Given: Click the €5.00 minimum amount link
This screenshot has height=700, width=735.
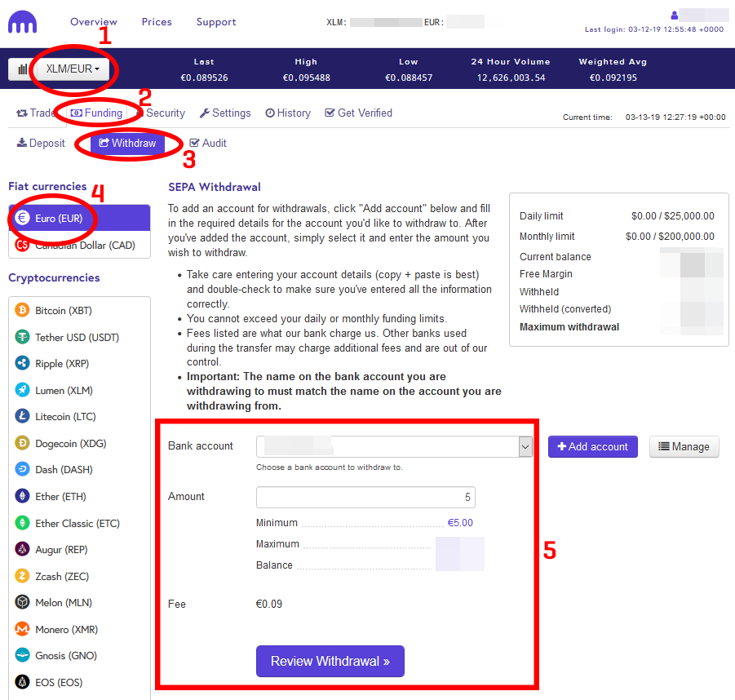Looking at the screenshot, I should (x=460, y=522).
